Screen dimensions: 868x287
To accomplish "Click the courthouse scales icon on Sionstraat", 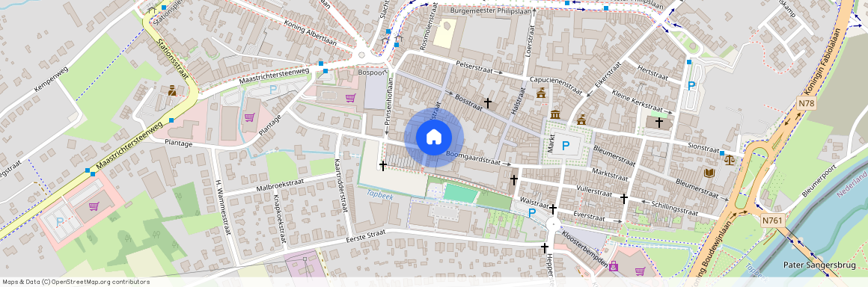I will (730, 160).
